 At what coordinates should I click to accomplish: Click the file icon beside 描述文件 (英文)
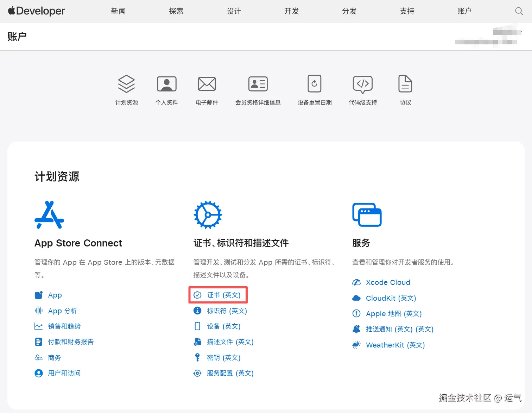pos(198,342)
